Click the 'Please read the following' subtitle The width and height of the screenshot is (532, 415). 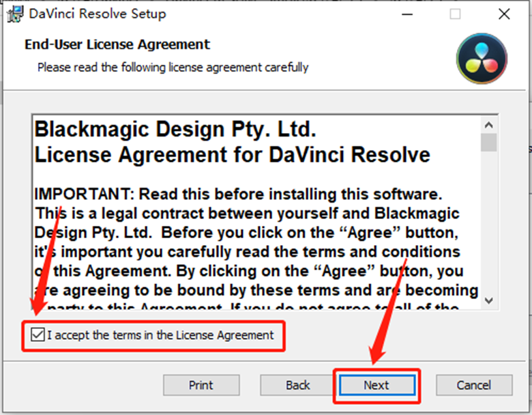tap(173, 67)
